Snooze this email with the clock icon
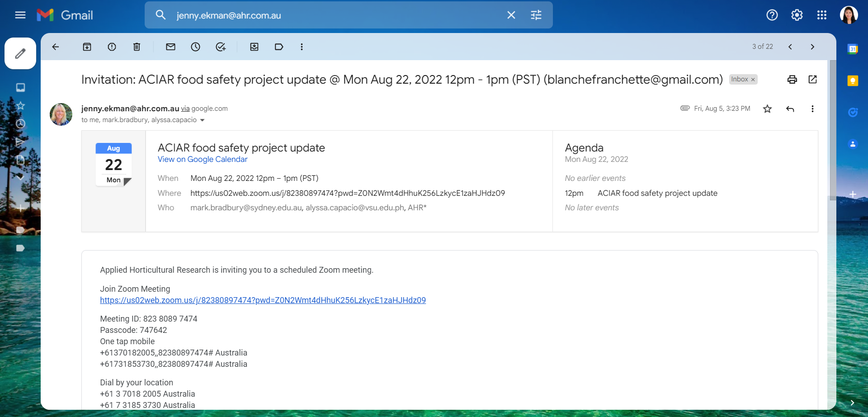 coord(195,47)
